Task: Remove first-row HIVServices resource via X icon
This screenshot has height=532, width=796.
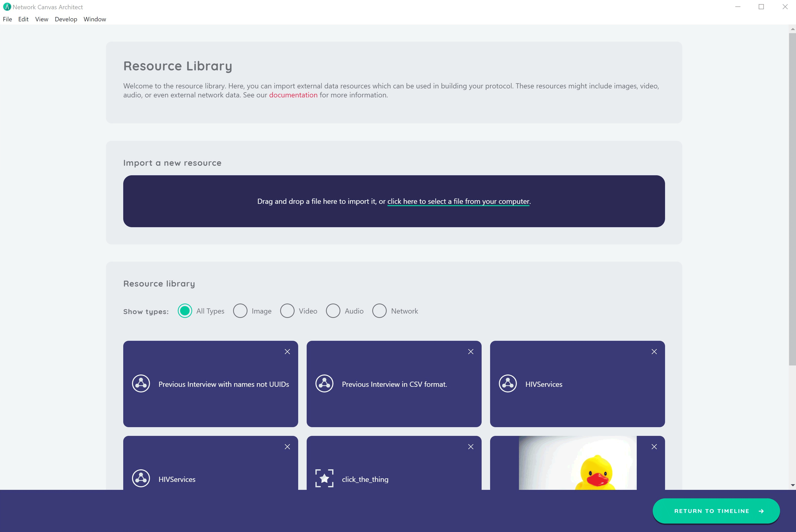Action: 654,352
